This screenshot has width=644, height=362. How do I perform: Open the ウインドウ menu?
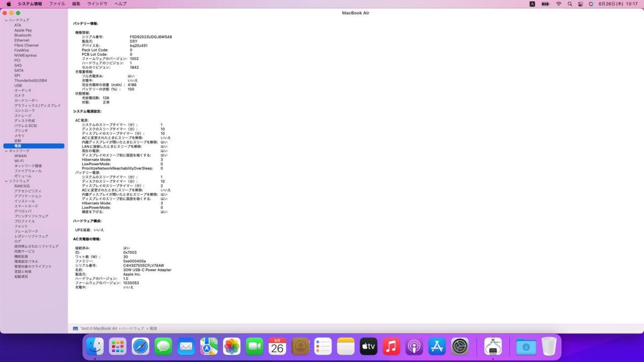[98, 4]
